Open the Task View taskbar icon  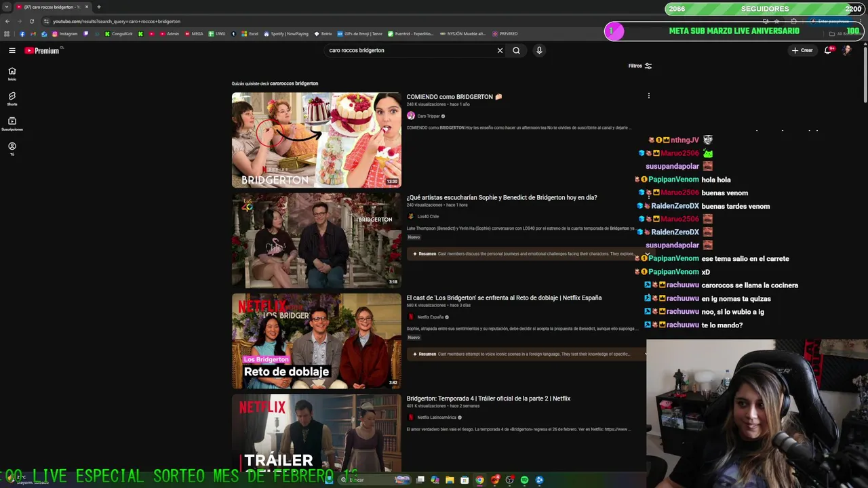420,480
